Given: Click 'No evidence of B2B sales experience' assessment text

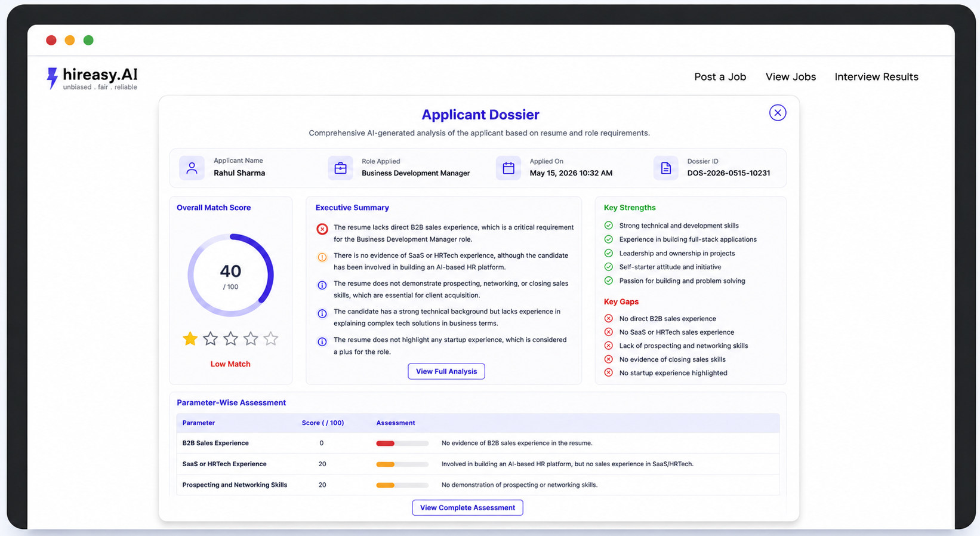Looking at the screenshot, I should click(x=517, y=443).
